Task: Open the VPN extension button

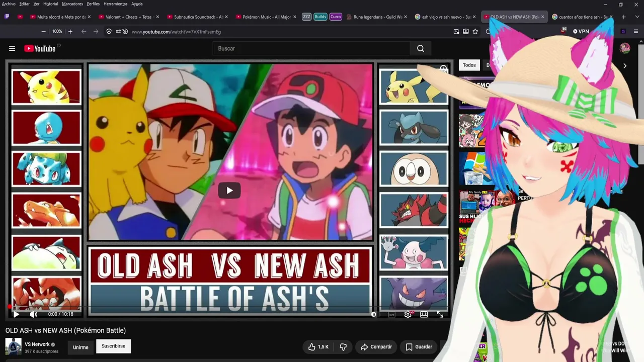Action: pos(581,31)
